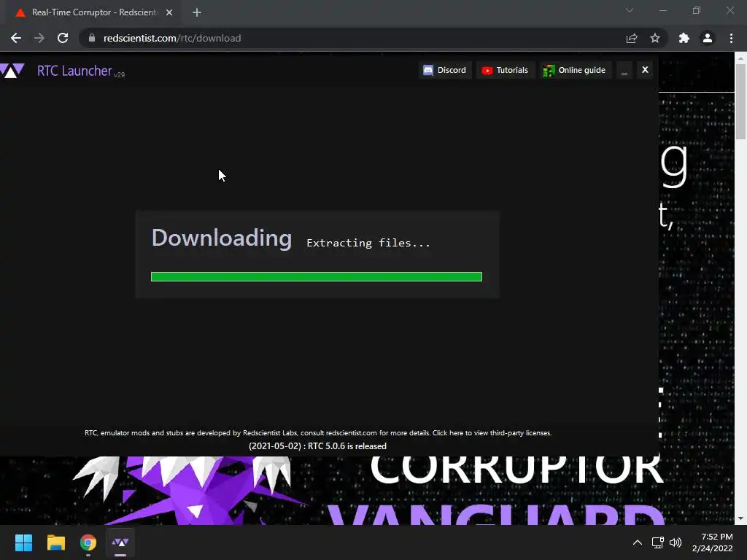
Task: Open a new Chrome tab
Action: (x=197, y=12)
